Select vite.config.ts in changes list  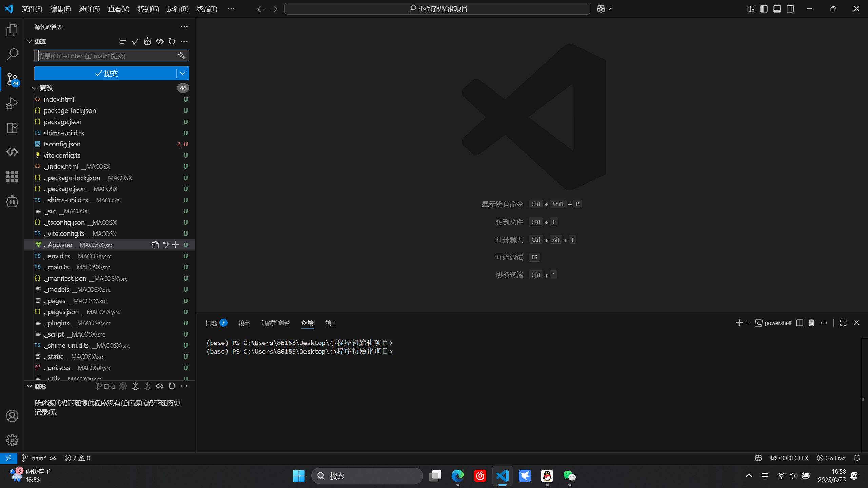[x=110, y=155]
